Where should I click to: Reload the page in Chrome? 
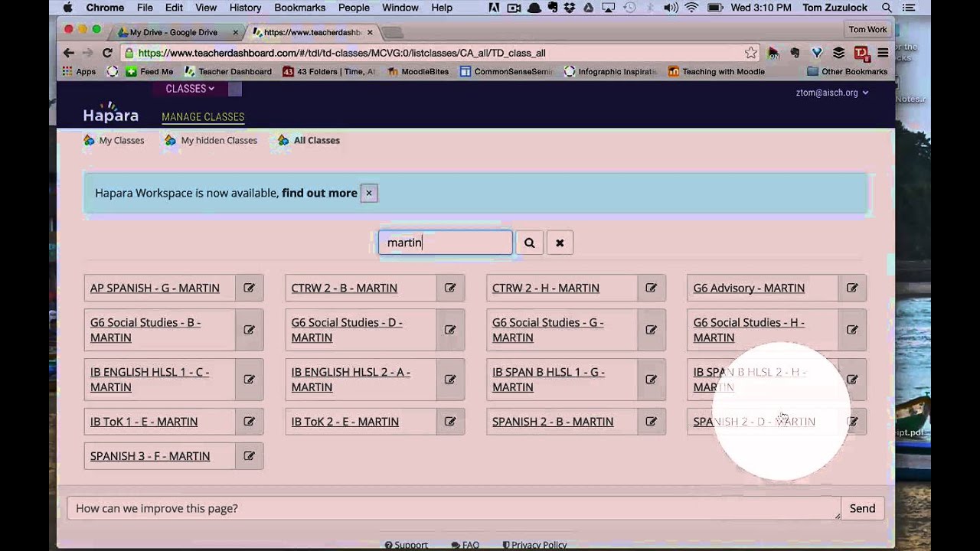(x=107, y=53)
